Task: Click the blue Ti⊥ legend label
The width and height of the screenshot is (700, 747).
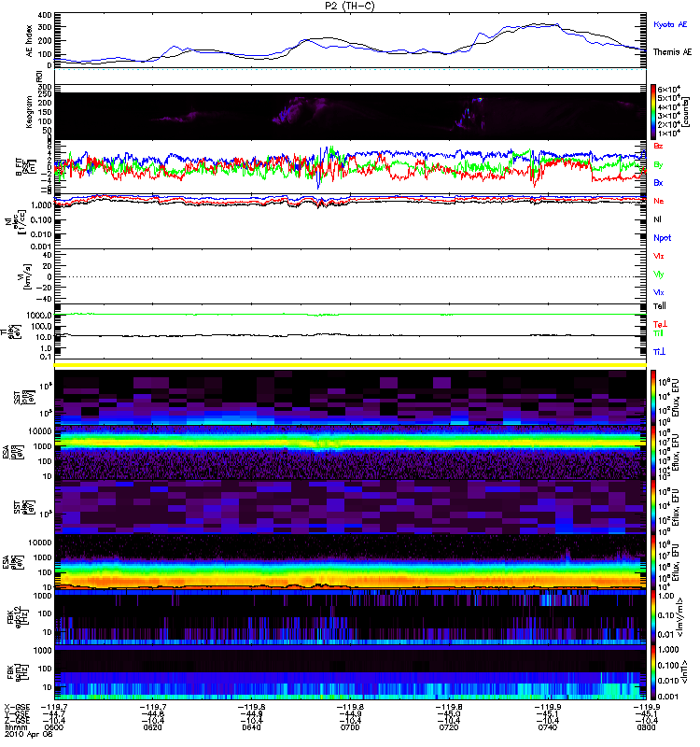Action: tap(659, 352)
